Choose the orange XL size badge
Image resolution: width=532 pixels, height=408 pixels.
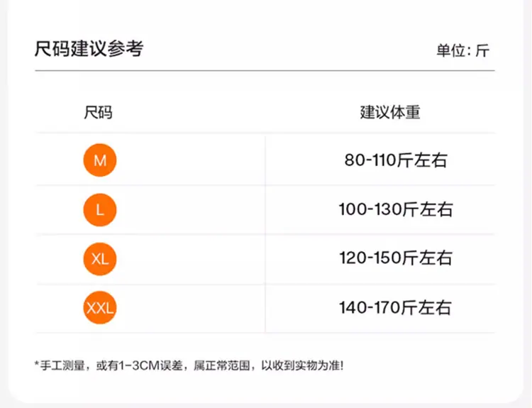coord(99,259)
